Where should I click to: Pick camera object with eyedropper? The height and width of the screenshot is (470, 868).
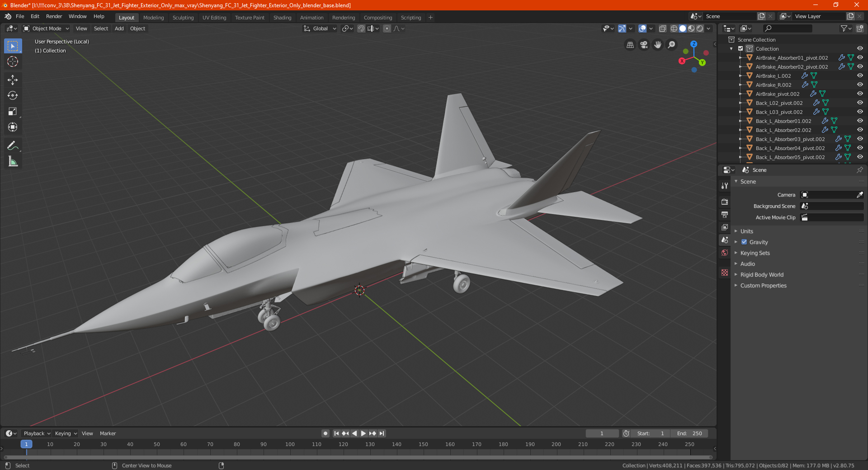click(859, 195)
